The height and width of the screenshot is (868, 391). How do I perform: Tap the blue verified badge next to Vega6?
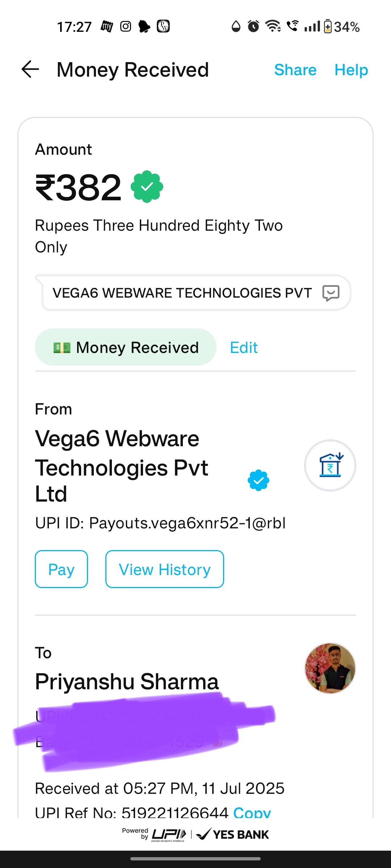point(258,480)
